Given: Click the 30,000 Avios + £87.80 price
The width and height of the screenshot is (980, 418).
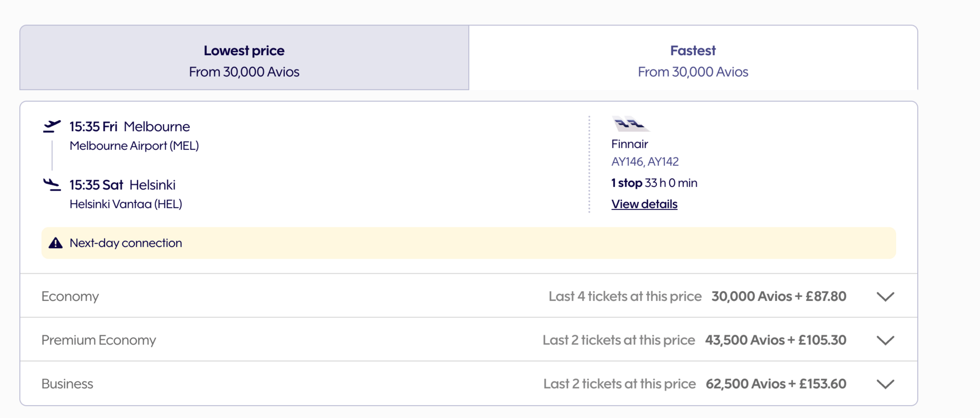Looking at the screenshot, I should (x=778, y=296).
